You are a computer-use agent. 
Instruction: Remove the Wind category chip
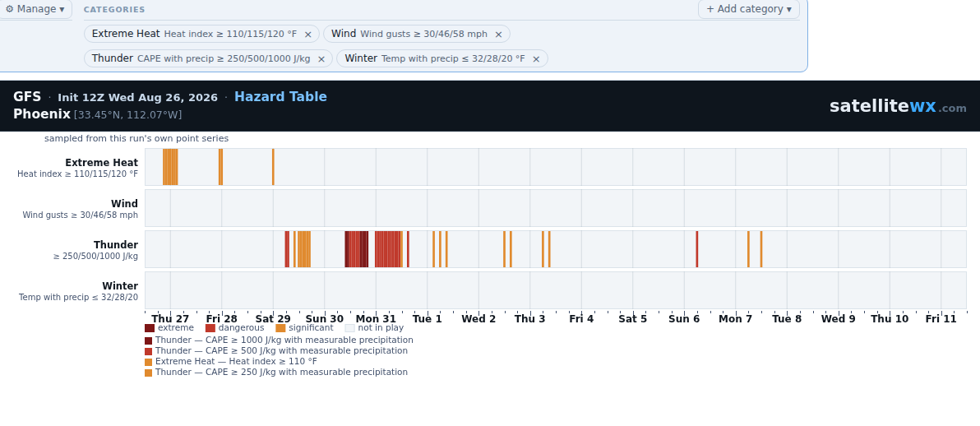[x=499, y=35]
